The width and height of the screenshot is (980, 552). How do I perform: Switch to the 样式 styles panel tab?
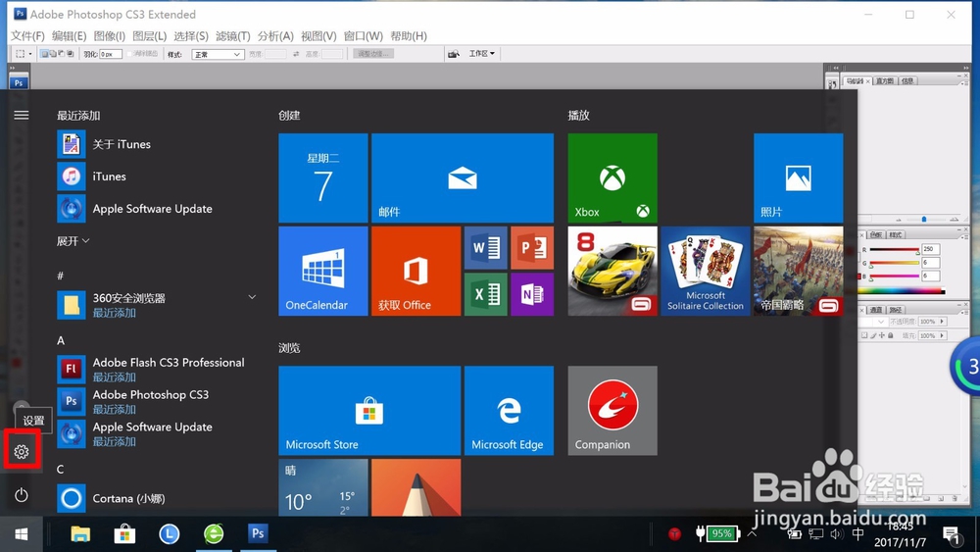[896, 235]
